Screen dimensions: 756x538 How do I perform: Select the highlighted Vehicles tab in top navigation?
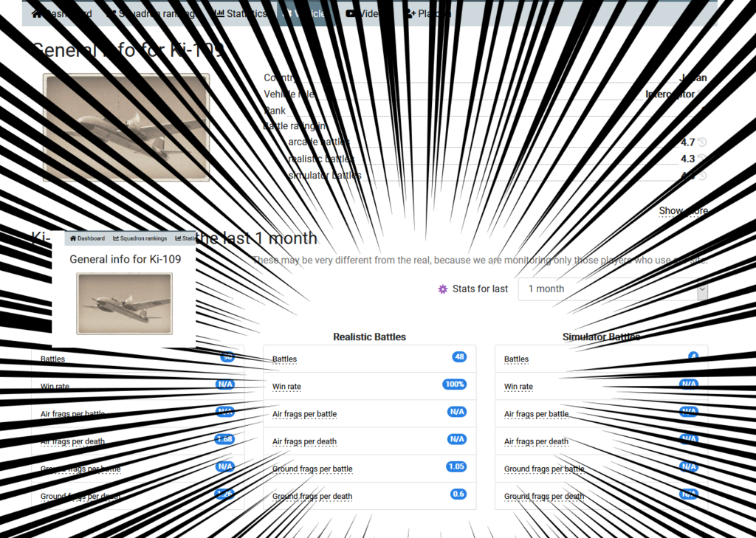click(305, 13)
